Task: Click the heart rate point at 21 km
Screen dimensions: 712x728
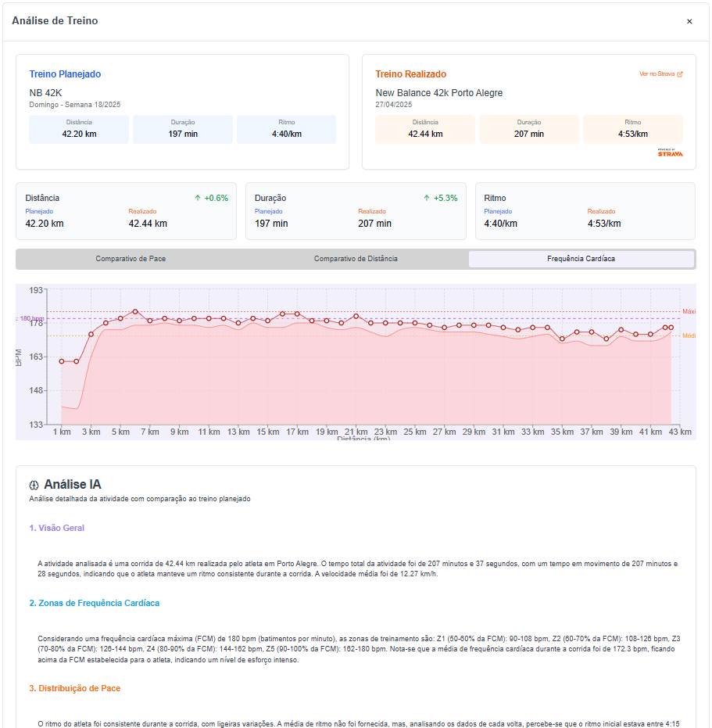Action: 356,316
